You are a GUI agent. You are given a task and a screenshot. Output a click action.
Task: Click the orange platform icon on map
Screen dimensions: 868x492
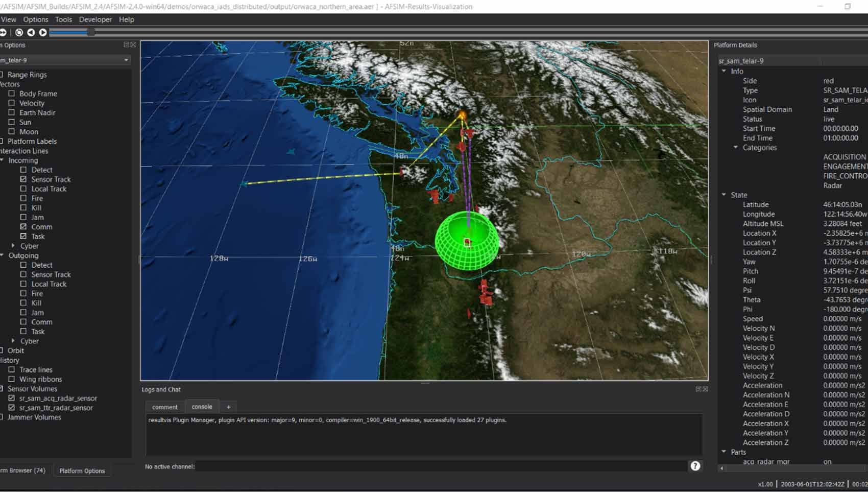(x=462, y=115)
